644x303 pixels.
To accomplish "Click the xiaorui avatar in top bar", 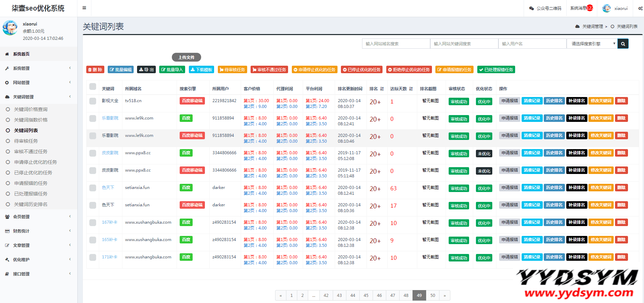I will pyautogui.click(x=606, y=9).
